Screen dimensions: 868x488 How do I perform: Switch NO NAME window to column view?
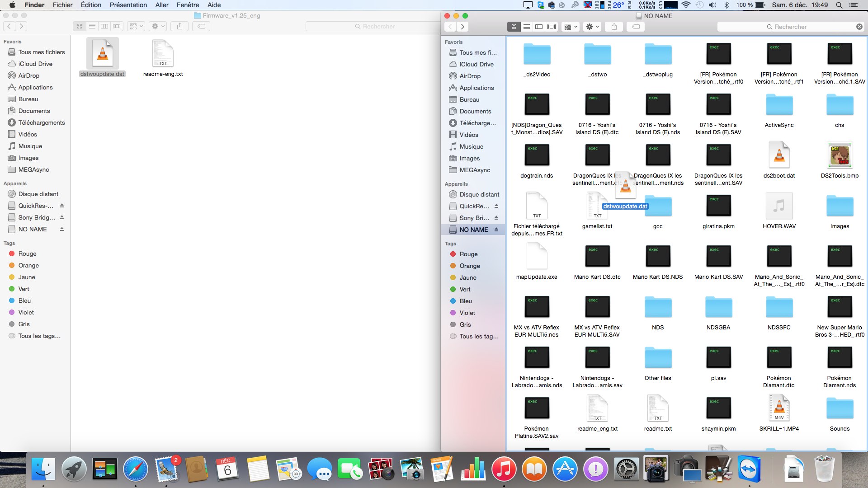pos(539,27)
